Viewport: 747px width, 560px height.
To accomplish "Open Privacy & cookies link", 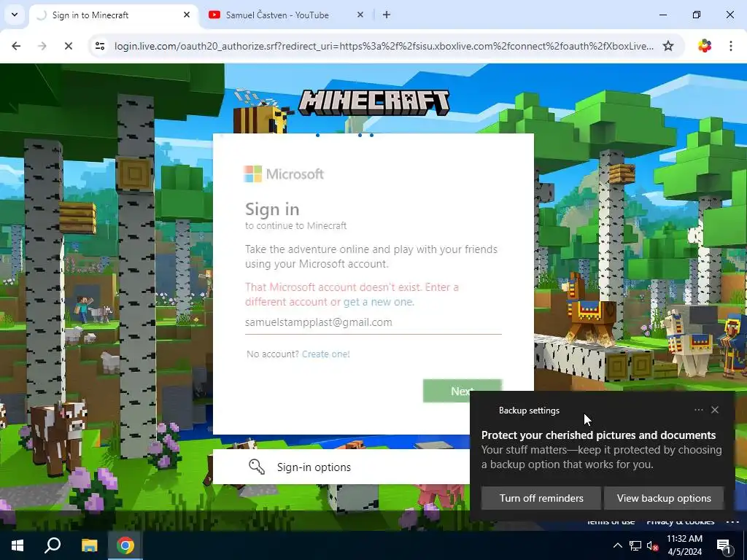I will (681, 522).
